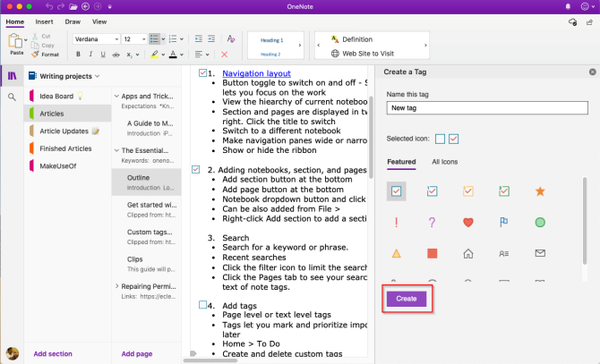Select the purple question mark tag icon
The width and height of the screenshot is (600, 364).
coord(431,222)
